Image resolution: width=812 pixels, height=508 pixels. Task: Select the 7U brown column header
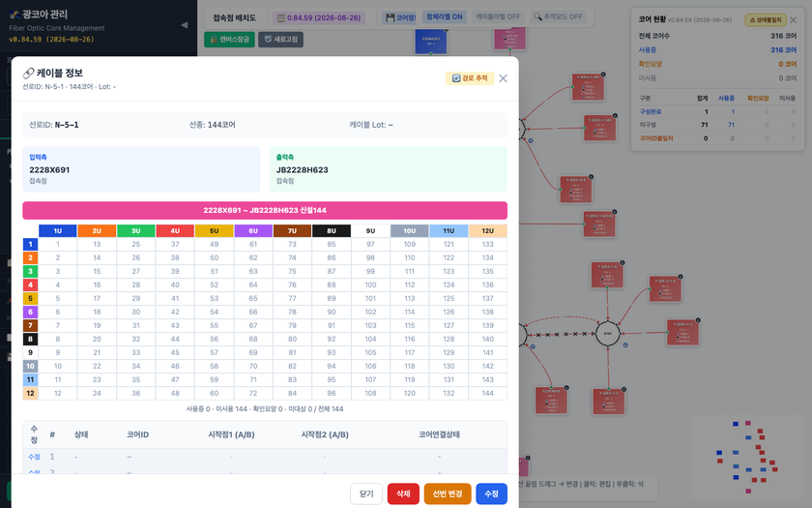tap(292, 230)
